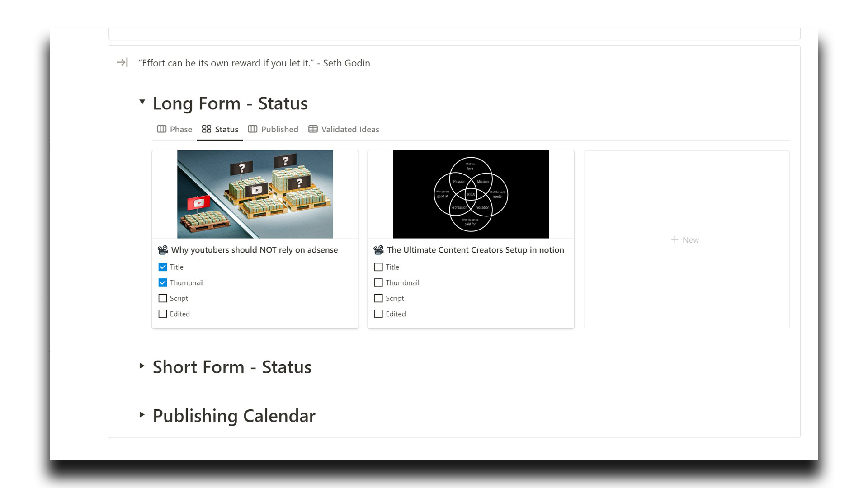Click the Published board view icon
Viewport: 868px width, 488px height.
point(253,129)
